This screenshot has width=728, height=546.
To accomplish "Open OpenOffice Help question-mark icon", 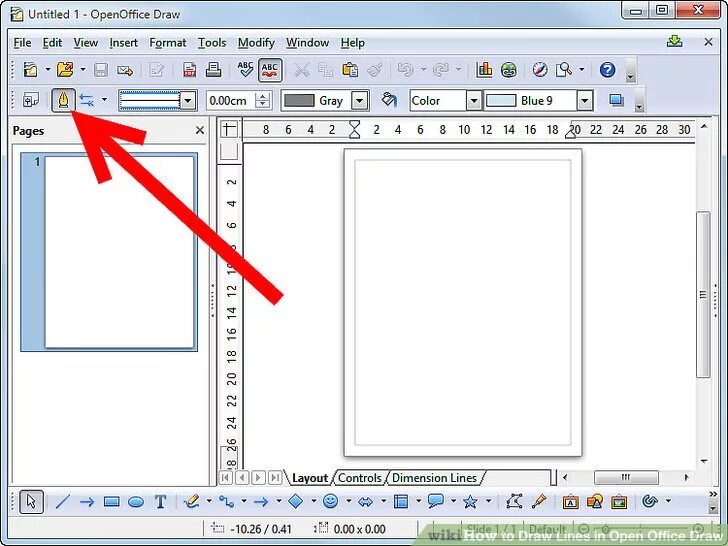I will pyautogui.click(x=607, y=70).
